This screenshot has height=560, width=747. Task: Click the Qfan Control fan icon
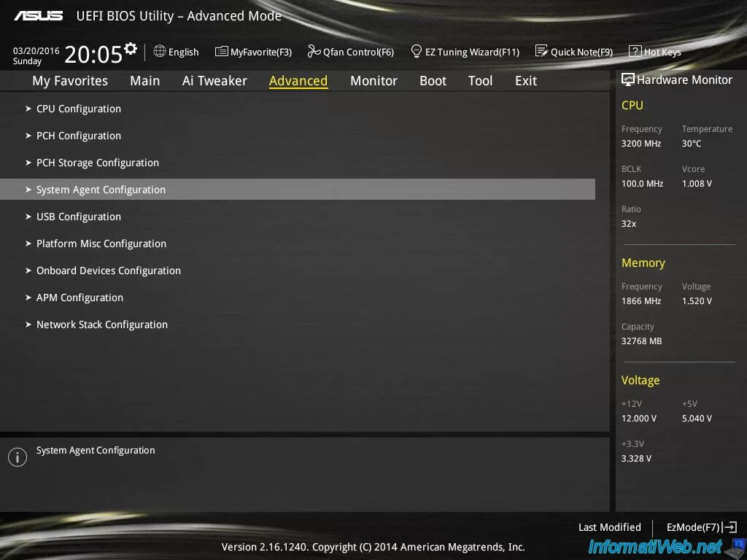click(314, 51)
